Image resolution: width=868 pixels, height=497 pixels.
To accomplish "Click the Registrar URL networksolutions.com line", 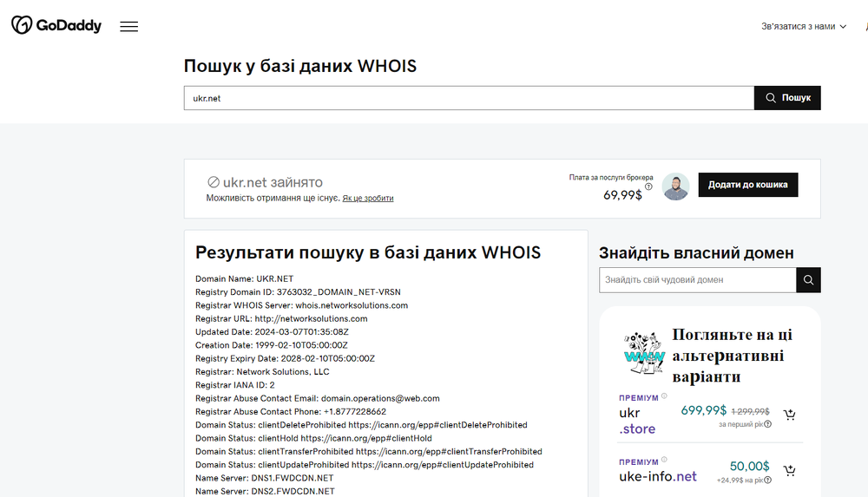I will [x=281, y=319].
